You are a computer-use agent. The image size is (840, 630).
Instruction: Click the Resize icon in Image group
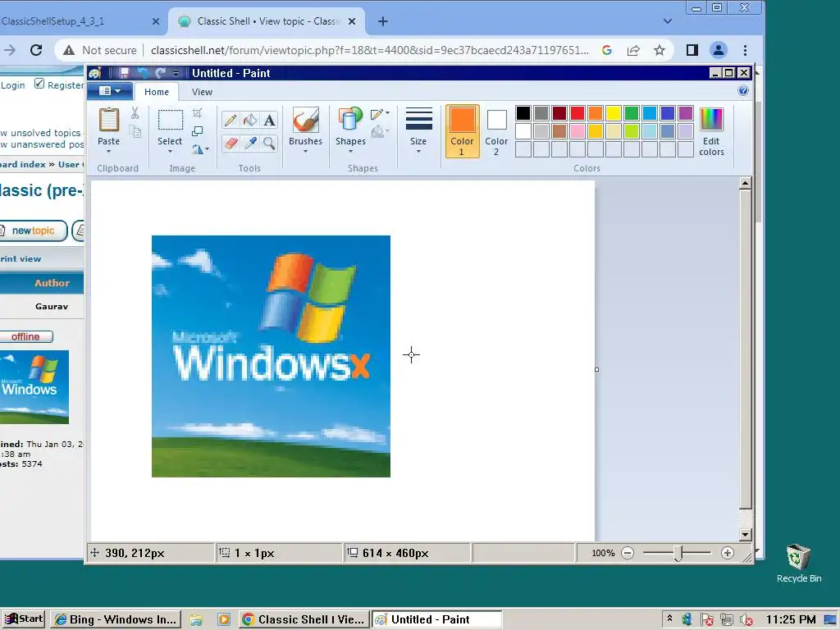coord(197,131)
